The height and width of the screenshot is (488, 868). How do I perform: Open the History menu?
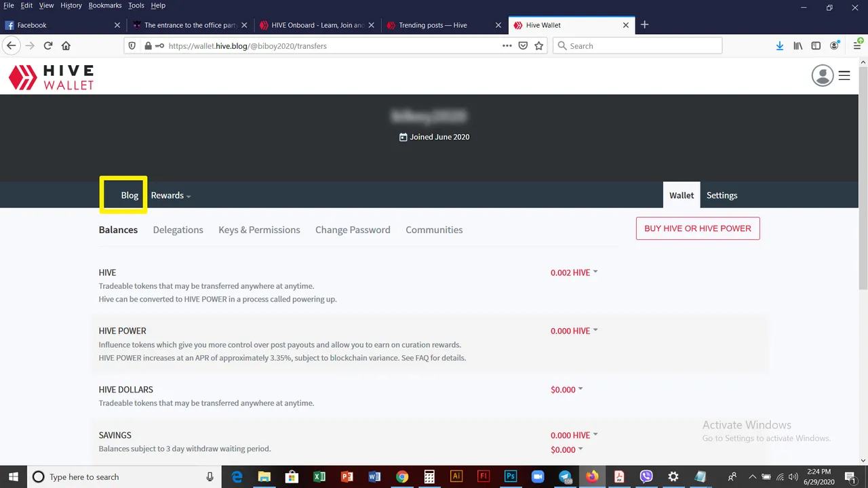(x=71, y=5)
